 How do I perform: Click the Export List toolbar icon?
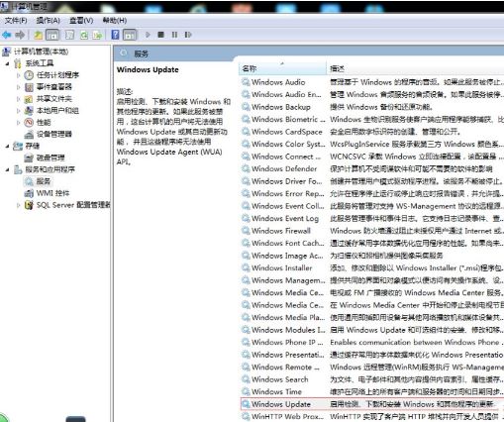(98, 35)
